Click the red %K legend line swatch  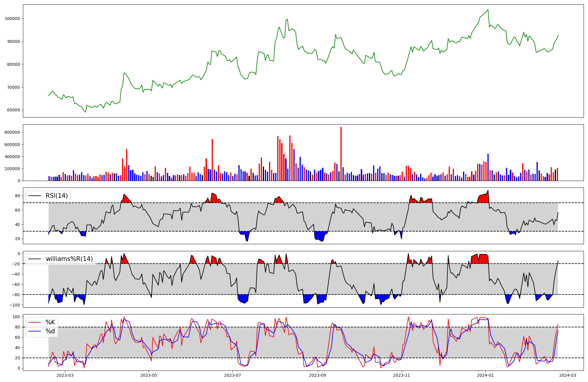point(34,322)
